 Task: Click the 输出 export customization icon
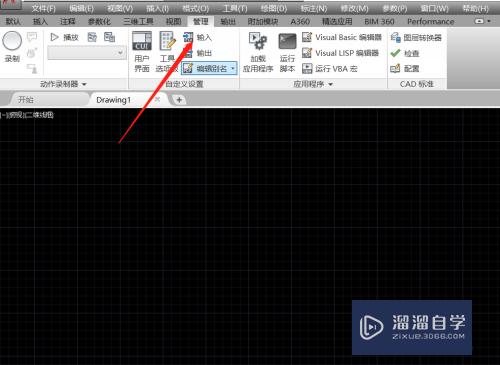(188, 53)
